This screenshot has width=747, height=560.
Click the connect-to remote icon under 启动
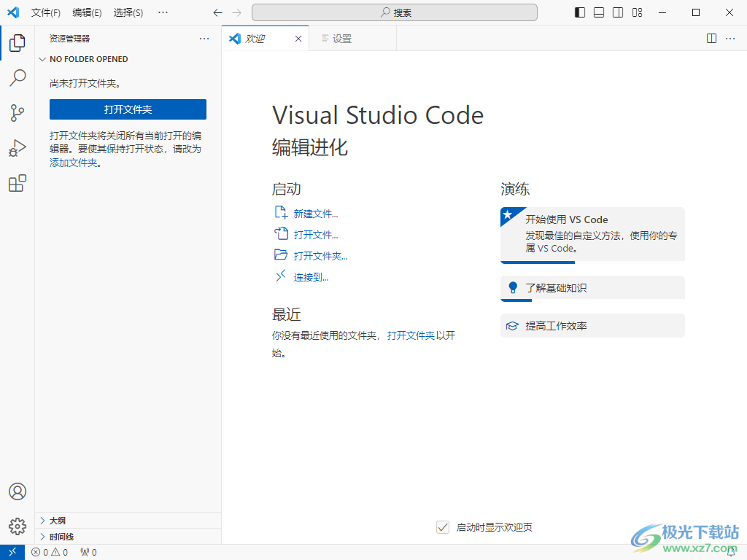281,276
